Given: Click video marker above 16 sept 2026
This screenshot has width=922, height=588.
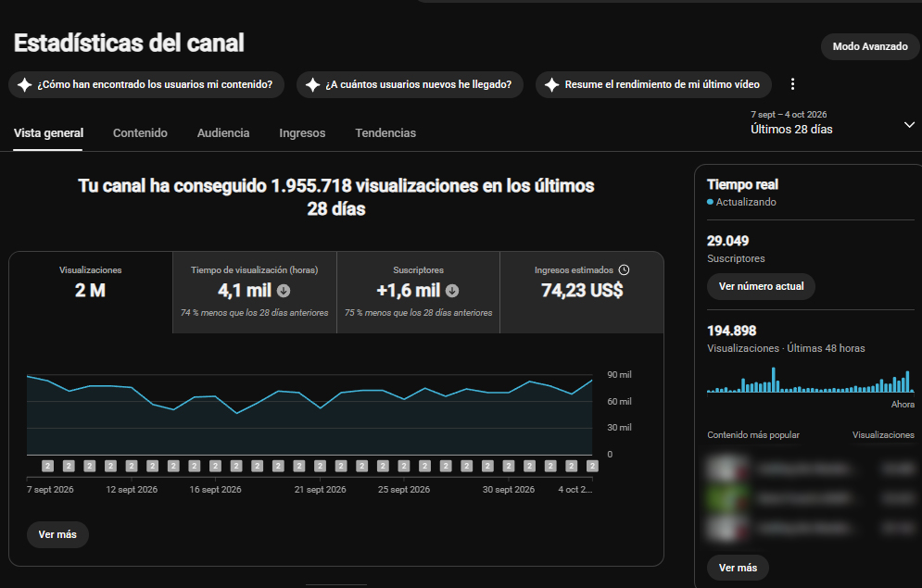Looking at the screenshot, I should (215, 466).
